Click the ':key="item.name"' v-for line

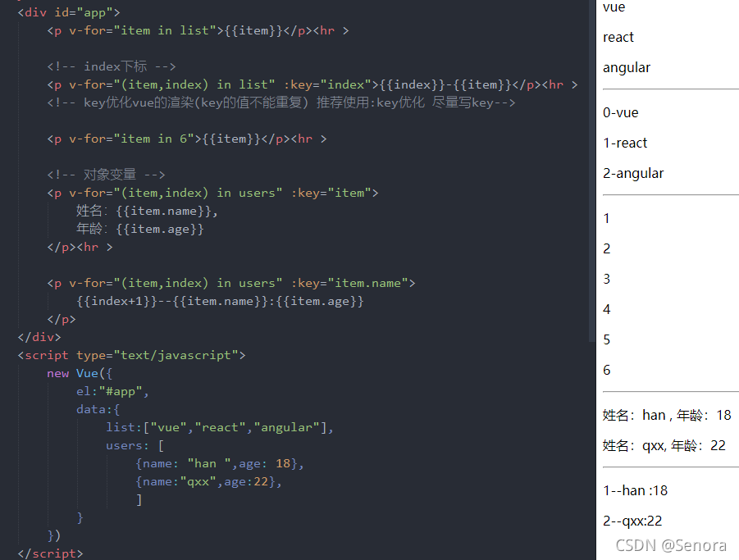click(231, 283)
